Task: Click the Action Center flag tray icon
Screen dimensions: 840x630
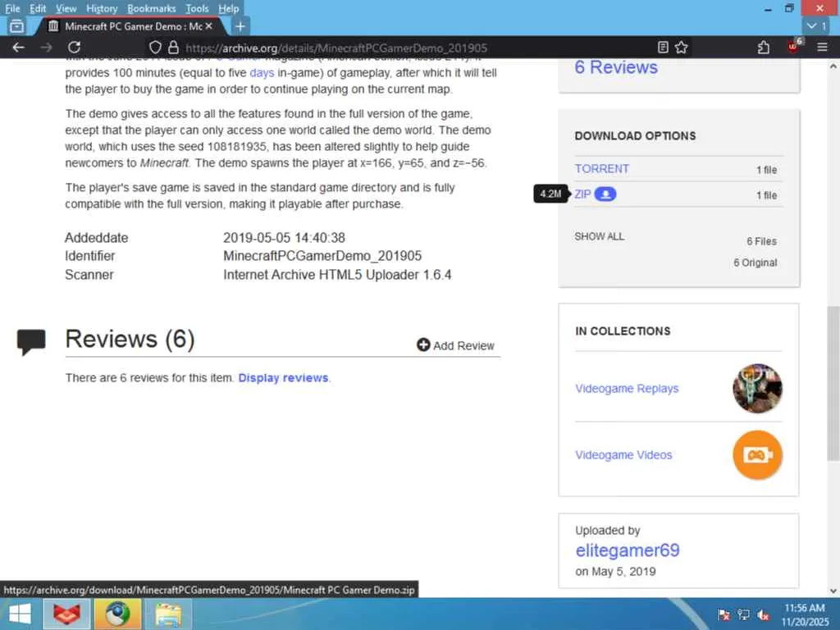Action: [x=724, y=614]
